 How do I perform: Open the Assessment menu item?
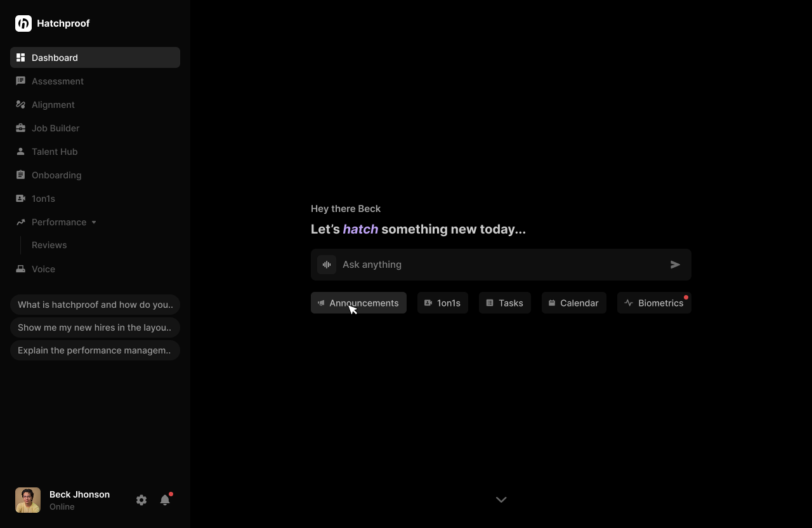[95, 81]
